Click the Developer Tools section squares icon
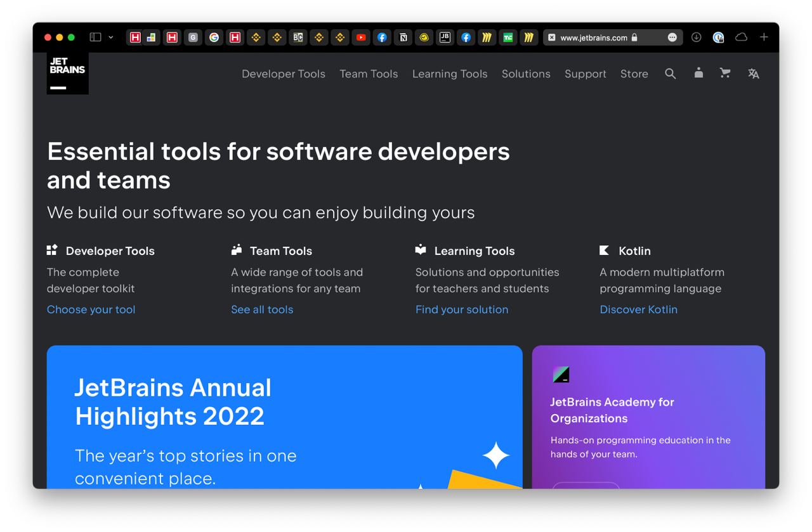Screen dimensions: 812x532 tap(52, 250)
